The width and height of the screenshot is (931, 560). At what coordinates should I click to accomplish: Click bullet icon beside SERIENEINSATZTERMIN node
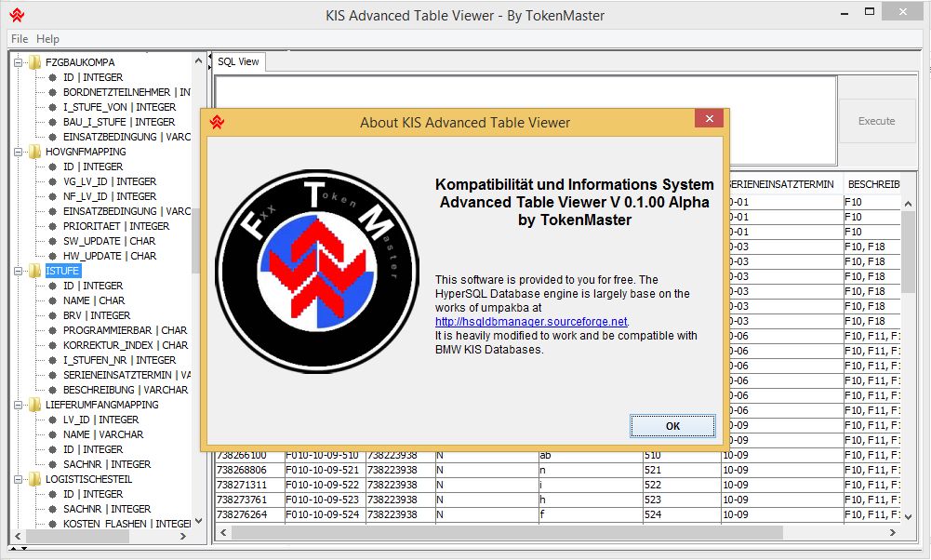(x=53, y=375)
